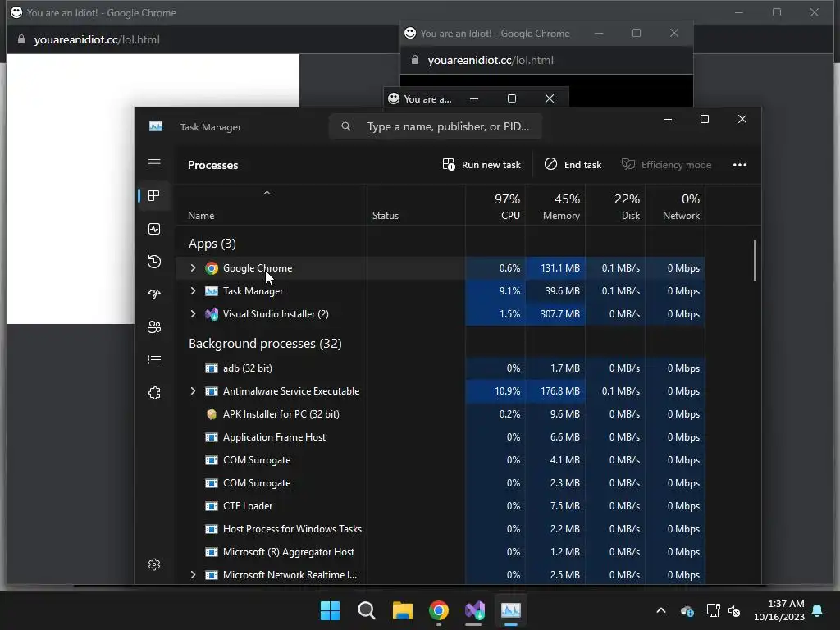Expand Visual Studio Installer process group

point(193,314)
